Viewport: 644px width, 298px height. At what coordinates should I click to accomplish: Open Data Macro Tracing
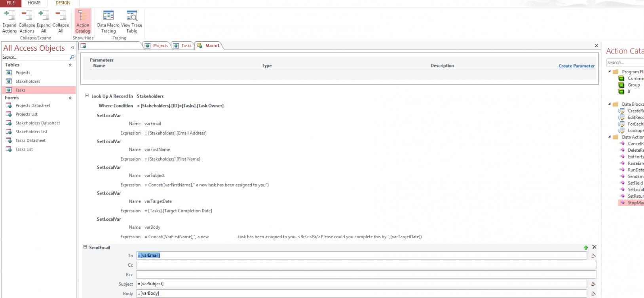pyautogui.click(x=108, y=21)
